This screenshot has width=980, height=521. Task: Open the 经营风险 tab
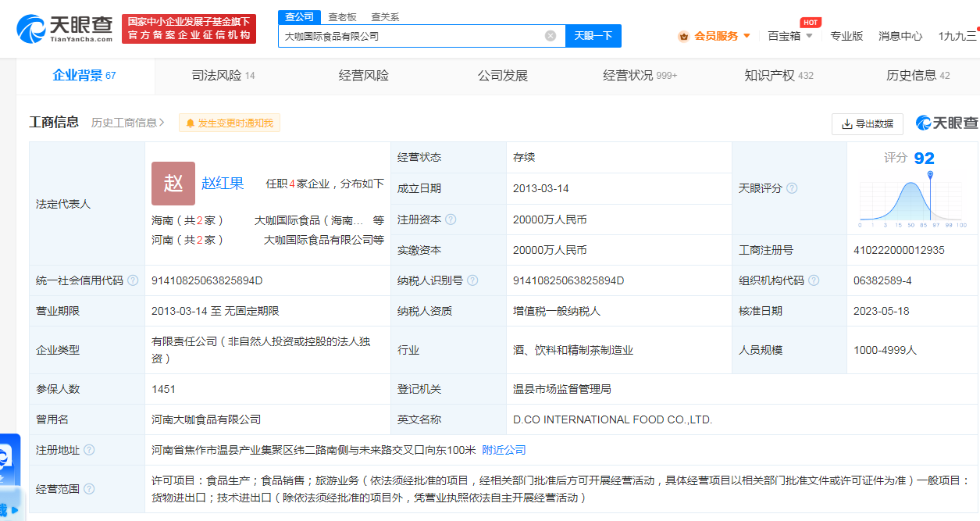coord(364,76)
